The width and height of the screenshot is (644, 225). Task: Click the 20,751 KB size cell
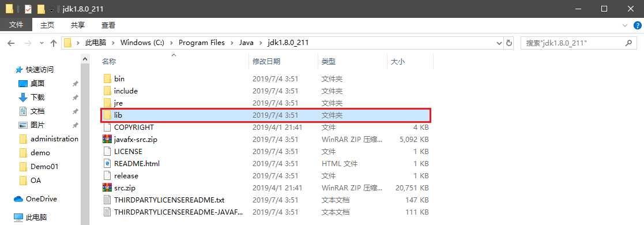[x=412, y=187]
